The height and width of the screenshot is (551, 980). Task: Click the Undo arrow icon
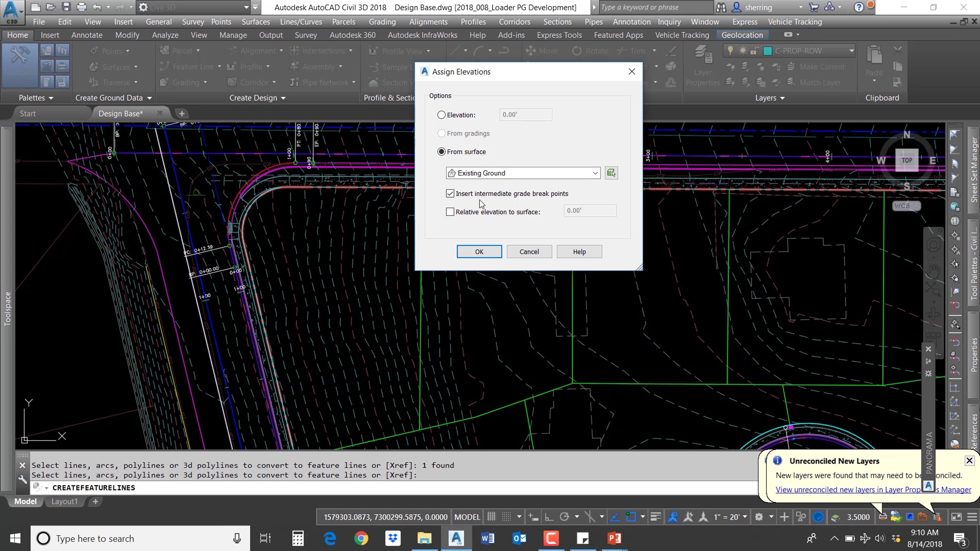(97, 7)
